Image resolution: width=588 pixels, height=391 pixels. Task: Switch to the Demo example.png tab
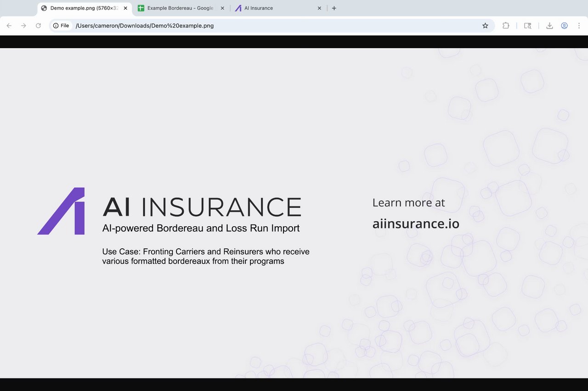(x=84, y=8)
